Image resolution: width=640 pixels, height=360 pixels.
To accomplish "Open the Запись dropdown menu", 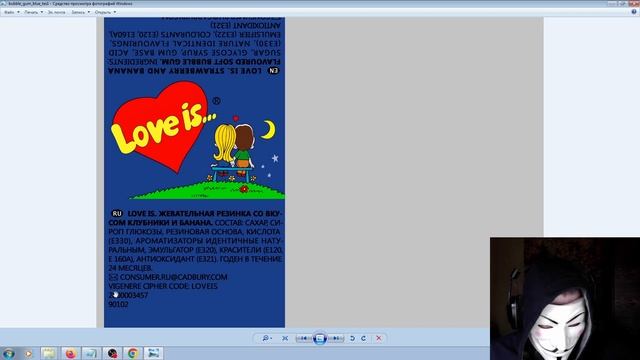I will click(80, 12).
